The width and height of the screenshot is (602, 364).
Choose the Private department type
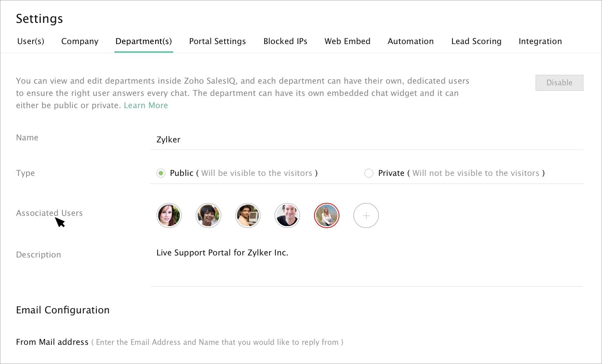[369, 173]
